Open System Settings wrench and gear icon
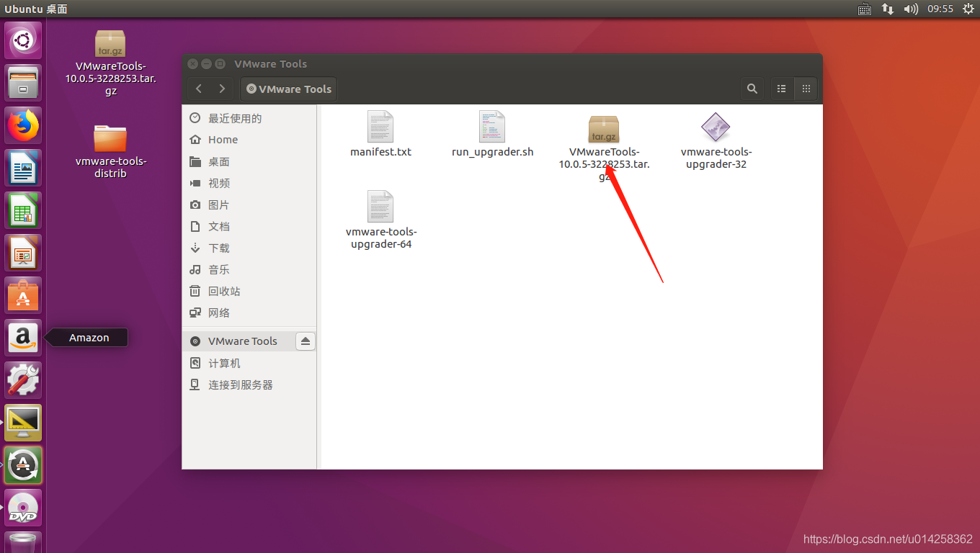 pos(23,380)
